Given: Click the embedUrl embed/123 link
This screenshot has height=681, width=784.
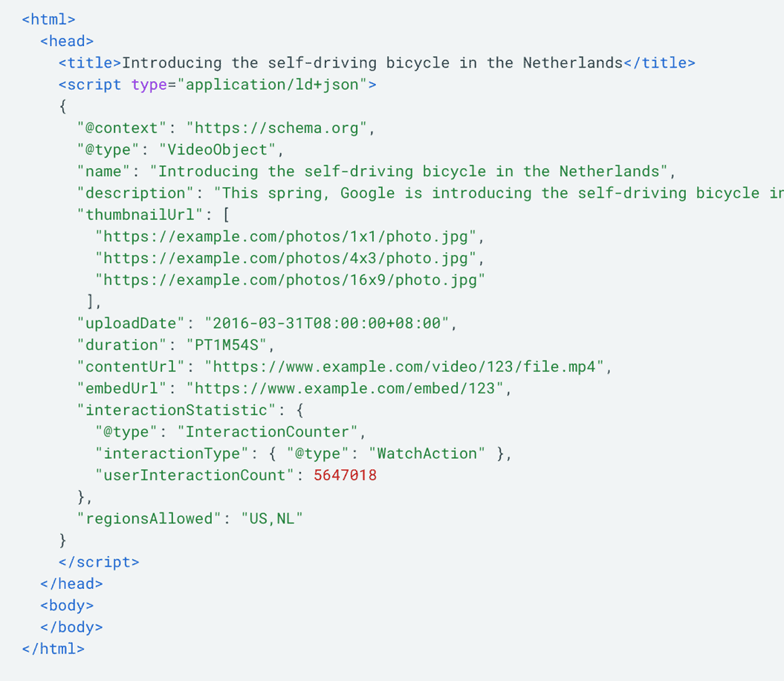Looking at the screenshot, I should point(349,388).
